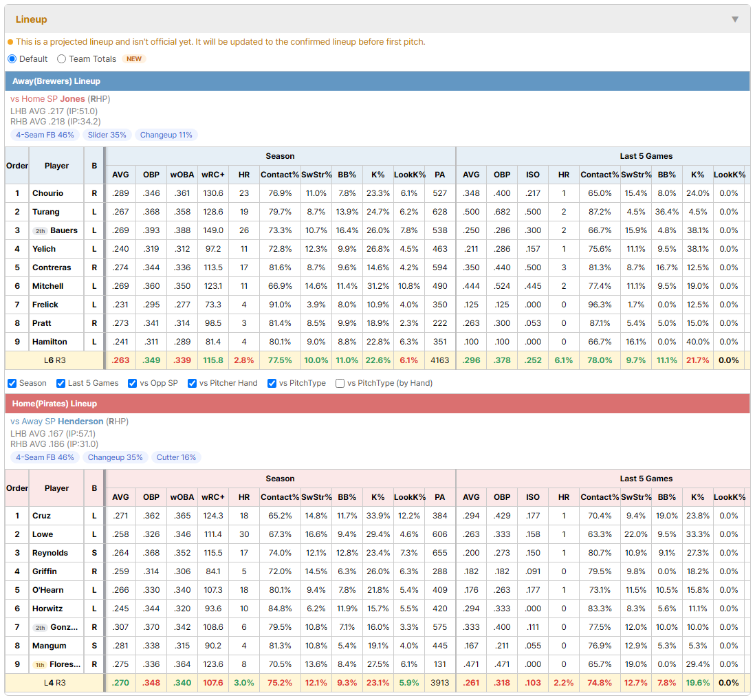Image resolution: width=755 pixels, height=700 pixels.
Task: Sort Pirates table by PA column header
Action: coord(439,497)
